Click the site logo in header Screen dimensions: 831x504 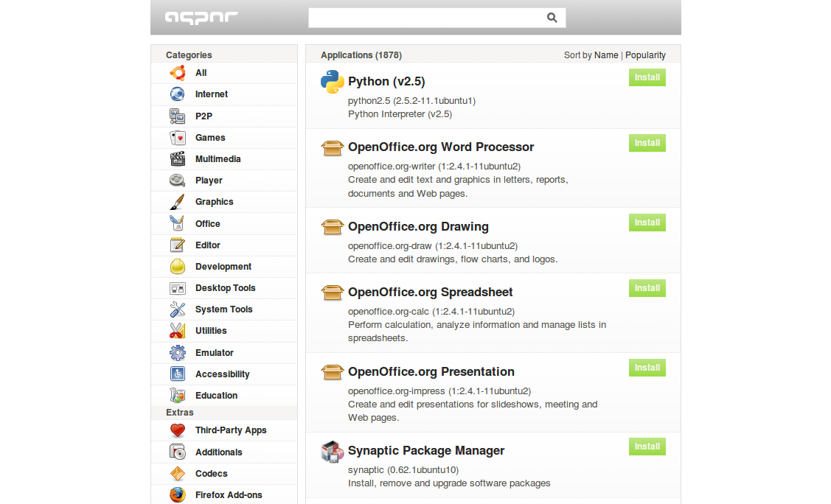(x=201, y=18)
